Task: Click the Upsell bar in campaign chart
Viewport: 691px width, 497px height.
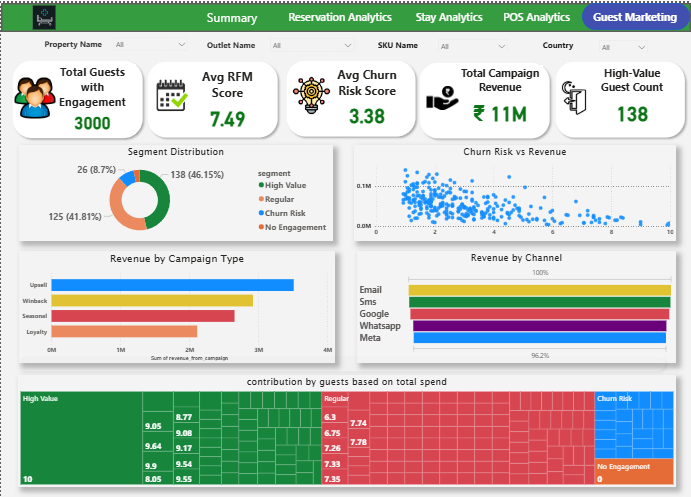Action: (172, 285)
